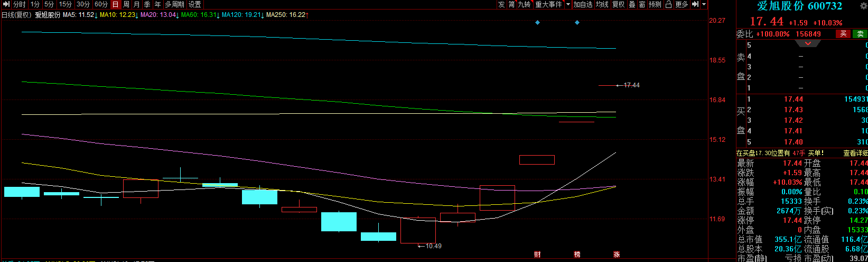Image resolution: width=868 pixels, height=262 pixels.
Task: Open 查看详细 details link
Action: click(855, 153)
